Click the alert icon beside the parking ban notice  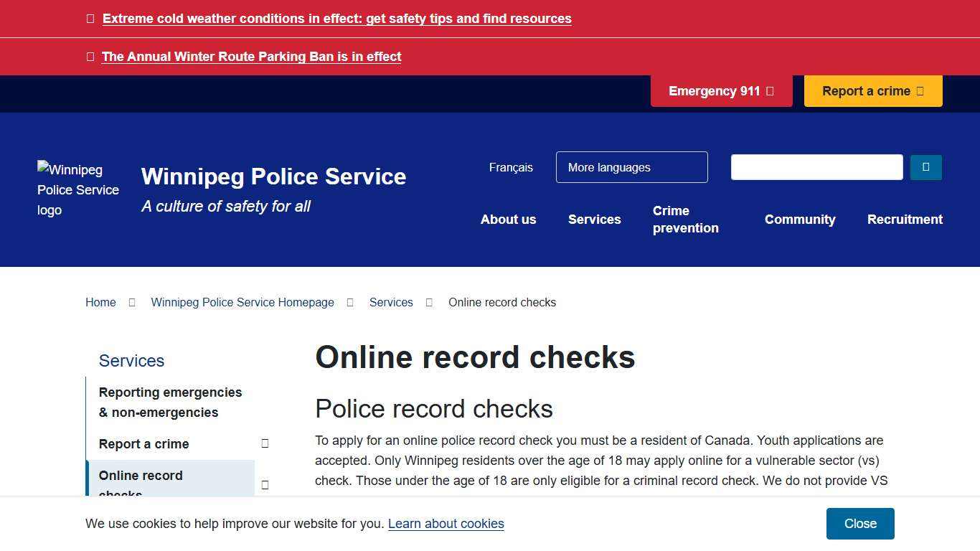point(90,56)
